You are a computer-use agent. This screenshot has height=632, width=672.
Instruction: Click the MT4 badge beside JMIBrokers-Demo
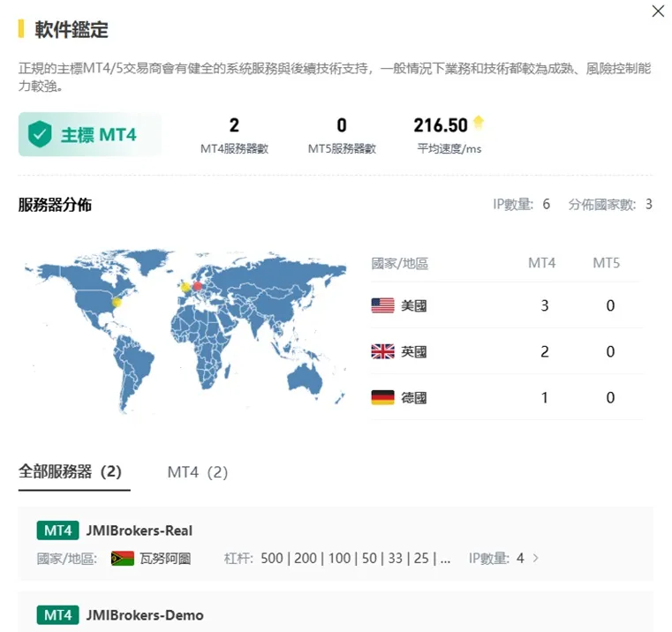pos(58,615)
